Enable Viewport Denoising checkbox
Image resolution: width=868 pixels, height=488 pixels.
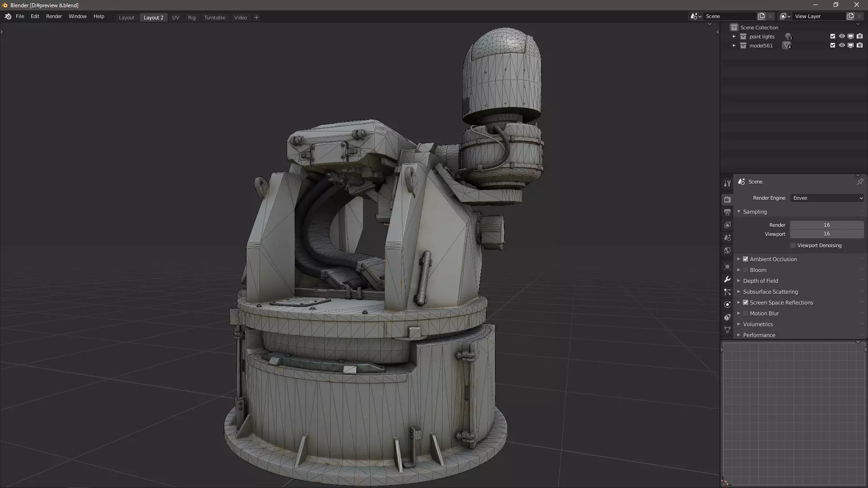[x=793, y=245]
